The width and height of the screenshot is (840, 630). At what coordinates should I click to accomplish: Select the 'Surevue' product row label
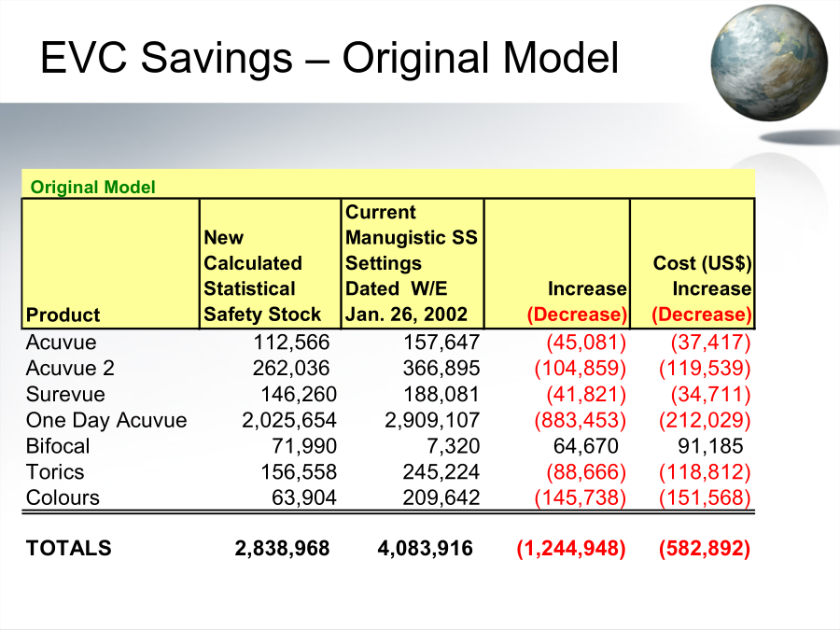65,394
